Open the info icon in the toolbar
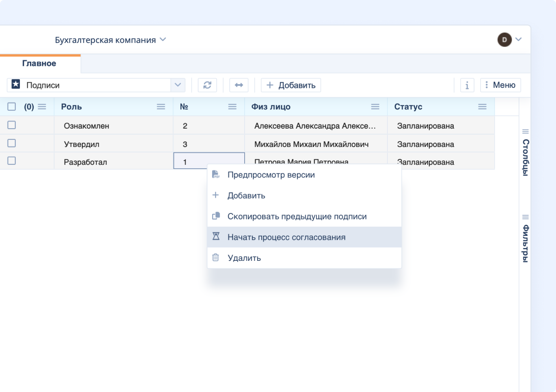Viewport: 556px width, 392px height. [x=467, y=85]
